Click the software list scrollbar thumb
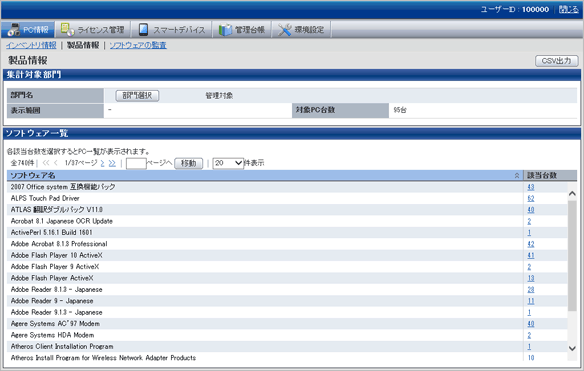Image resolution: width=584 pixels, height=371 pixels. pos(572,256)
